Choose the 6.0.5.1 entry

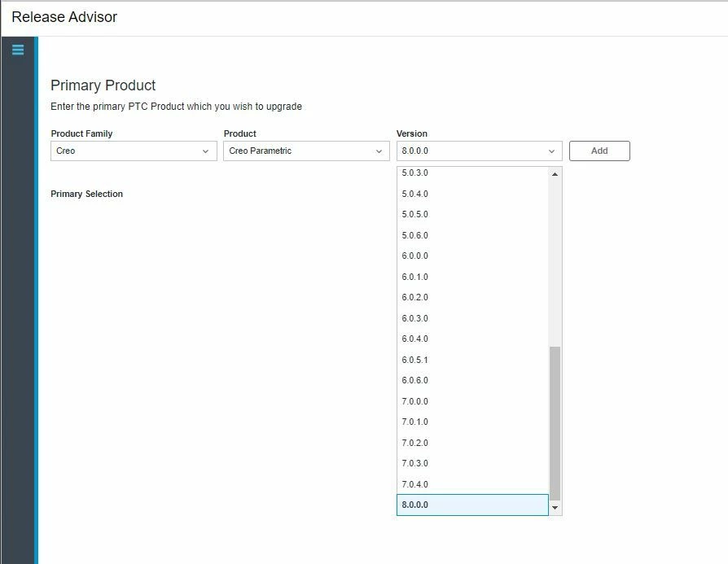[472, 360]
